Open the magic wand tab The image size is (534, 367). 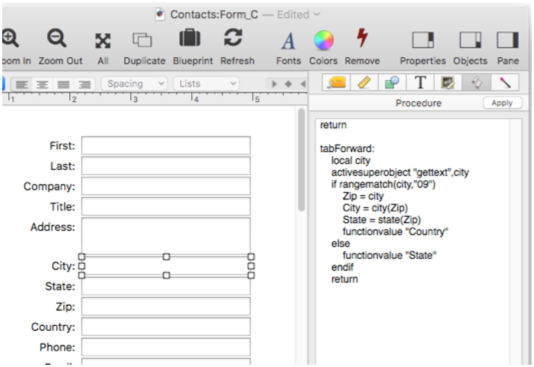[505, 82]
